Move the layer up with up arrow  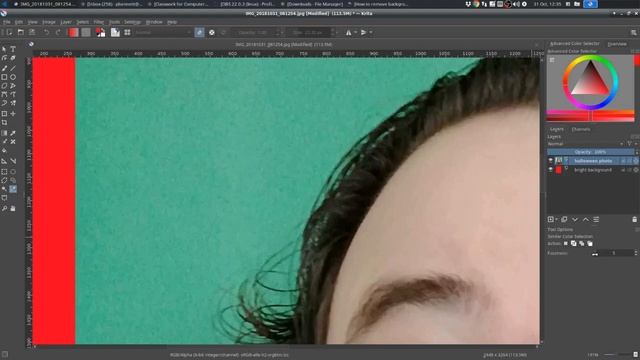click(586, 220)
